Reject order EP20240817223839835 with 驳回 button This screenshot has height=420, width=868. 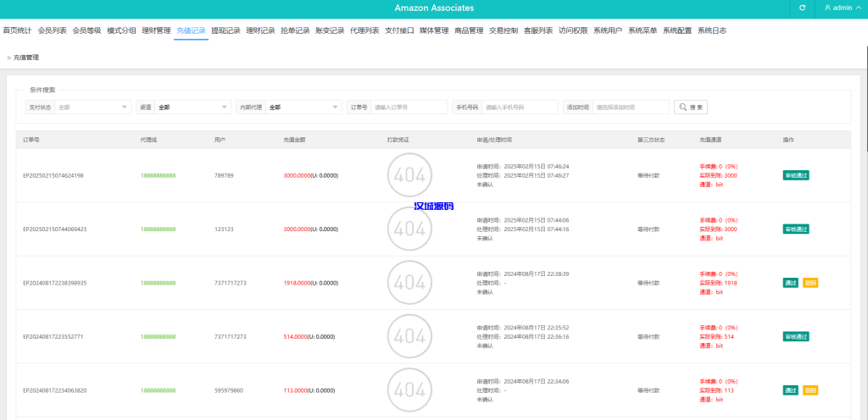(810, 283)
